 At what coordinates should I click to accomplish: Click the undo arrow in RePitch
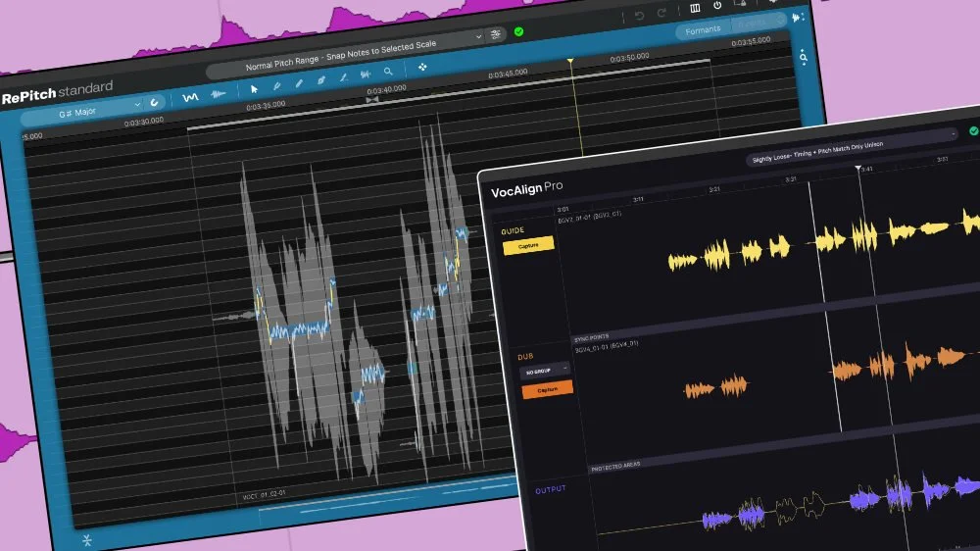coord(639,16)
